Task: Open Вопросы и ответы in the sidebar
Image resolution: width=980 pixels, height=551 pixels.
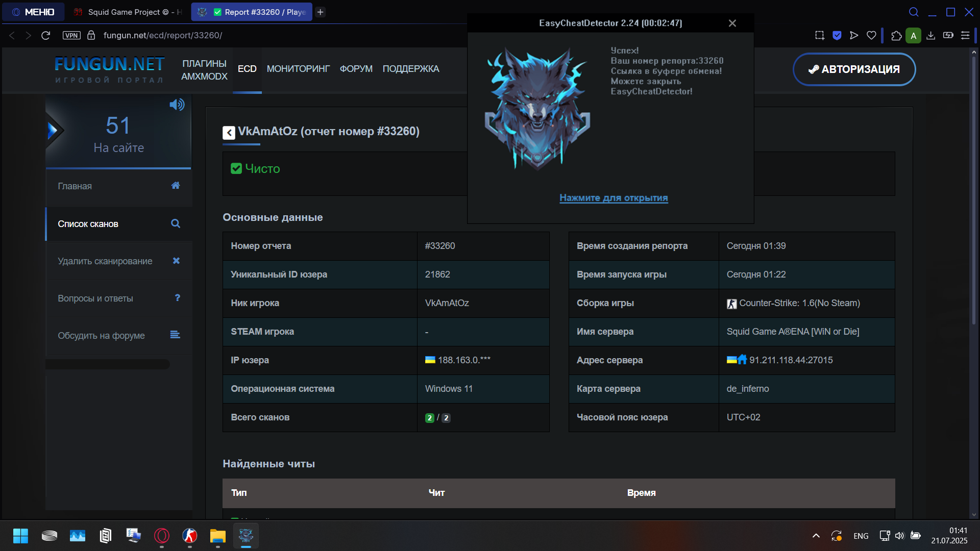Action: tap(119, 298)
